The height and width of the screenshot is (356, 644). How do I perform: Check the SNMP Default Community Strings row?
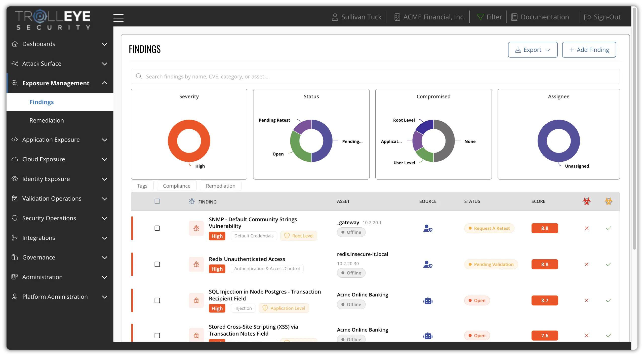pyautogui.click(x=157, y=228)
